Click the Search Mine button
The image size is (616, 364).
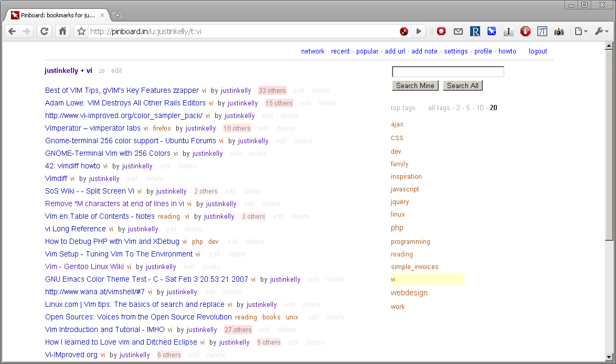pos(415,85)
